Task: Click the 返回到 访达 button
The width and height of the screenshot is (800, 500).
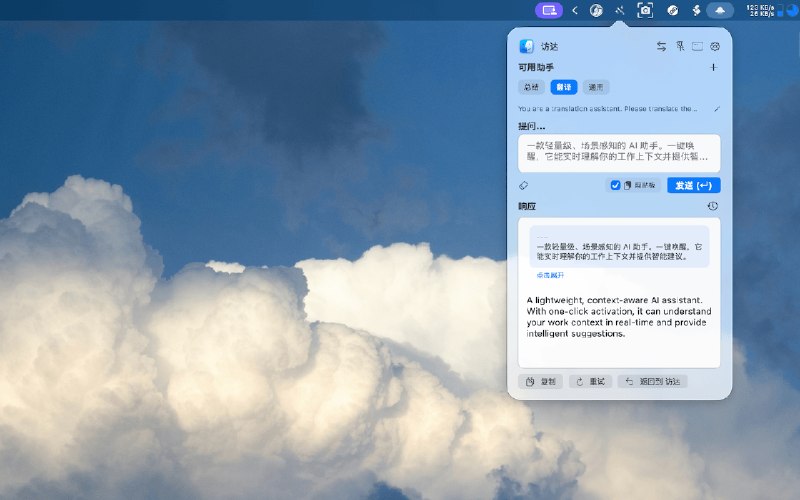Action: (653, 382)
